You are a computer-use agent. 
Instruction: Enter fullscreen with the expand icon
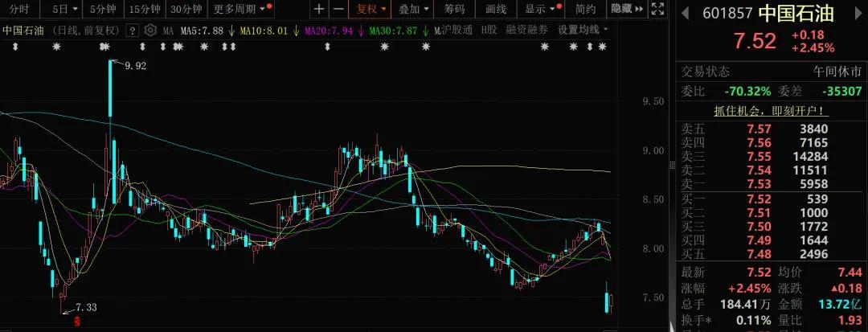coord(657,10)
